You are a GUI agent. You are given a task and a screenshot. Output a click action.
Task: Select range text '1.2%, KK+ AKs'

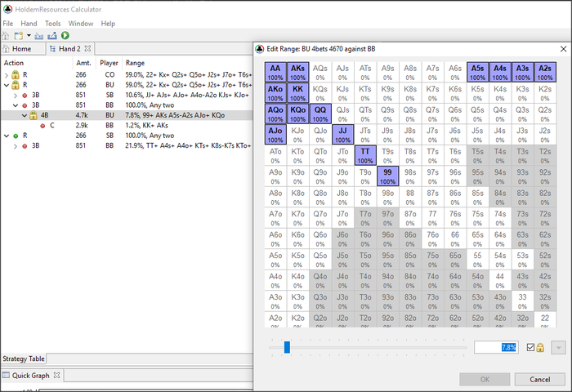click(x=146, y=126)
